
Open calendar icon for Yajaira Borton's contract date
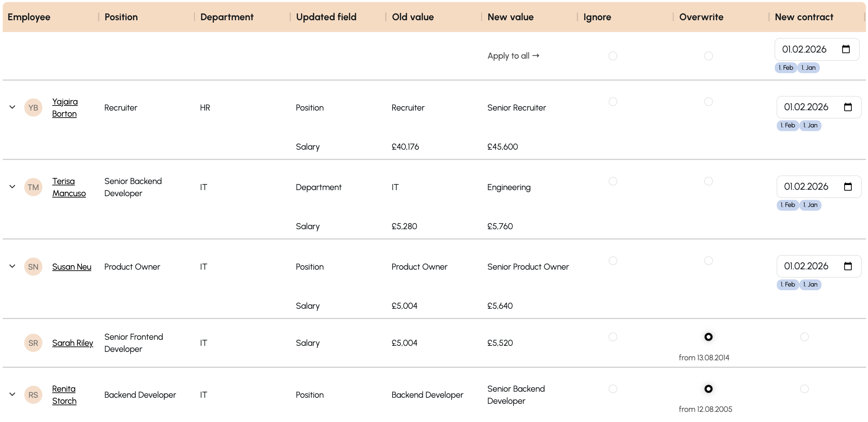848,107
